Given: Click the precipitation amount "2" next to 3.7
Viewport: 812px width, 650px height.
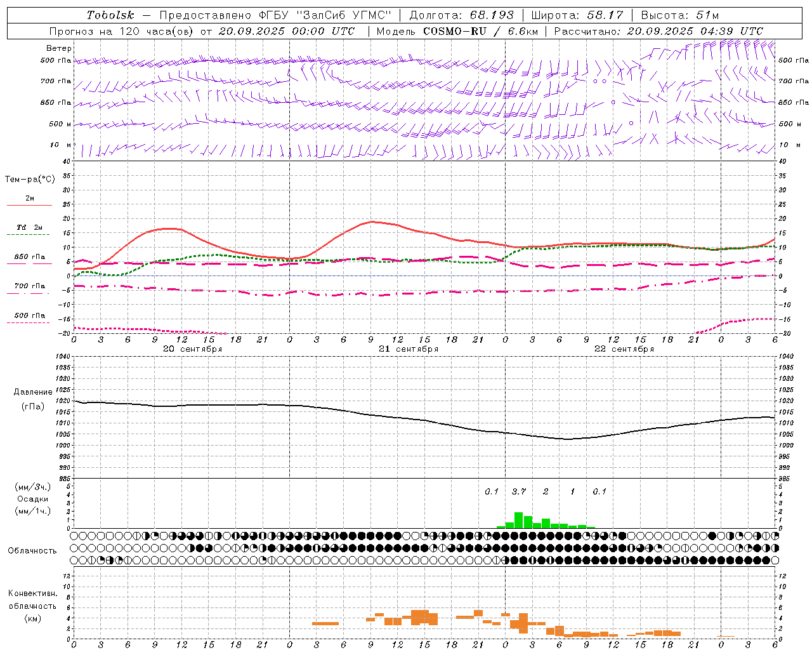Looking at the screenshot, I should tap(546, 491).
